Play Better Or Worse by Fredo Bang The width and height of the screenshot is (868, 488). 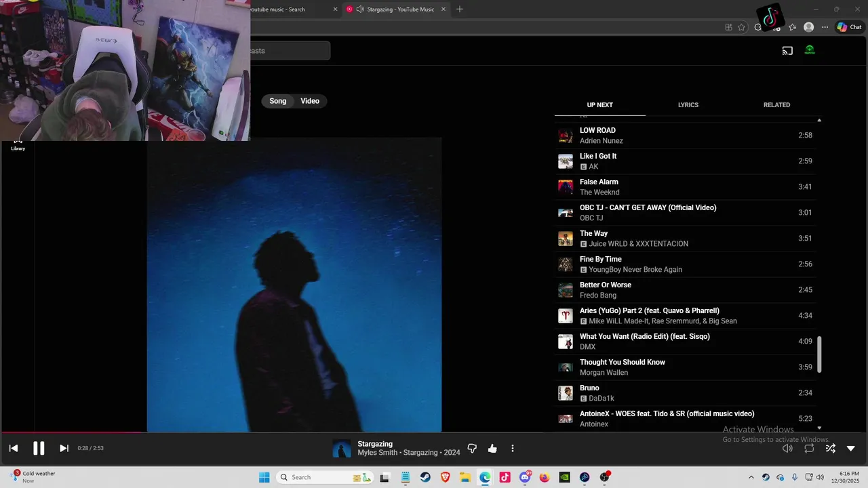pos(685,290)
